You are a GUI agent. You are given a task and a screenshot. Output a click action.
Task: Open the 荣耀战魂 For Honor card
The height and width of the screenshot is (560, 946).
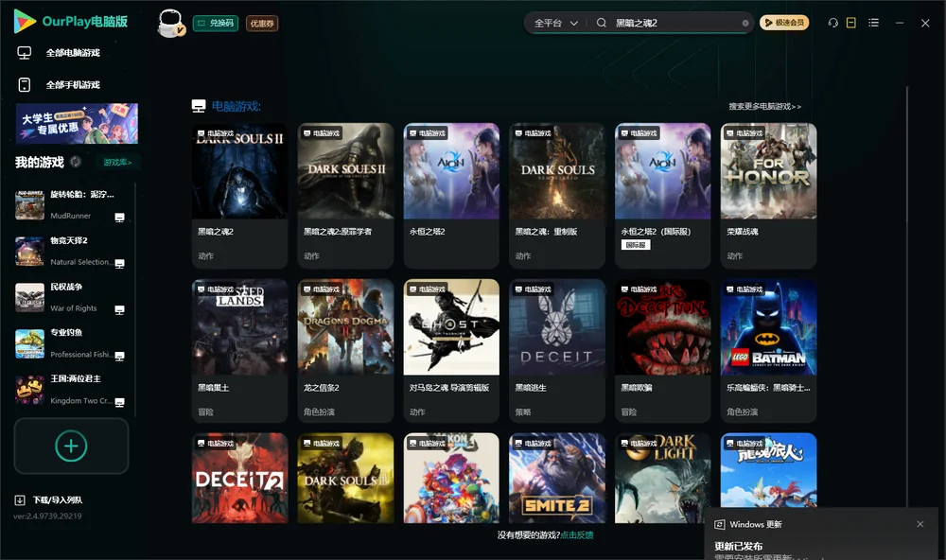768,196
